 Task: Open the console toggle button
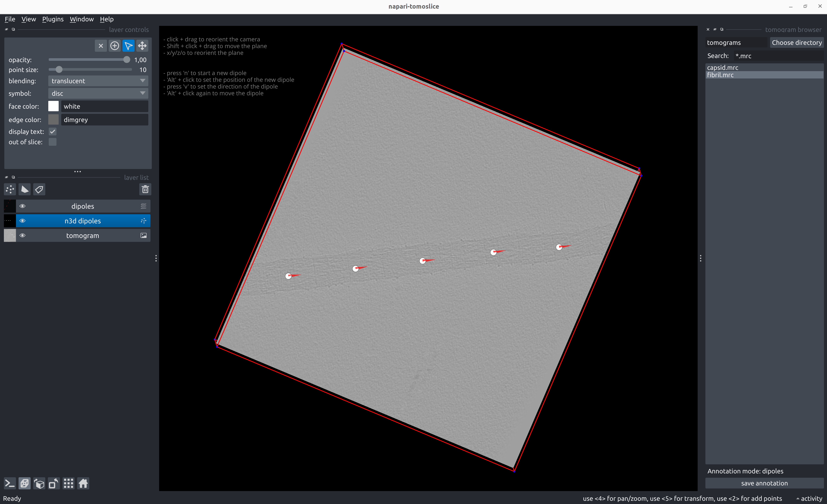(x=10, y=483)
